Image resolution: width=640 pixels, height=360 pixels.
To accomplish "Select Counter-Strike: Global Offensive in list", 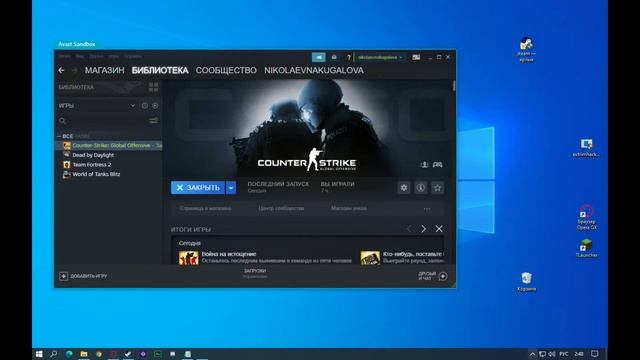I will point(109,145).
